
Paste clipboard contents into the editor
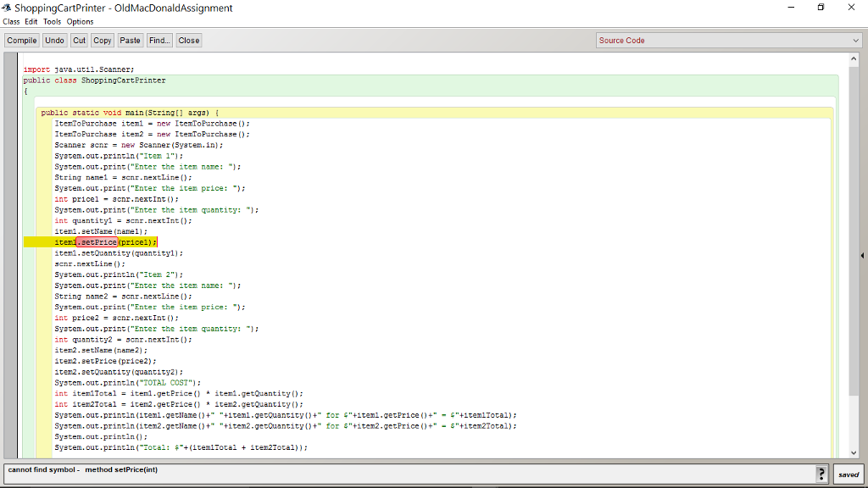[130, 40]
